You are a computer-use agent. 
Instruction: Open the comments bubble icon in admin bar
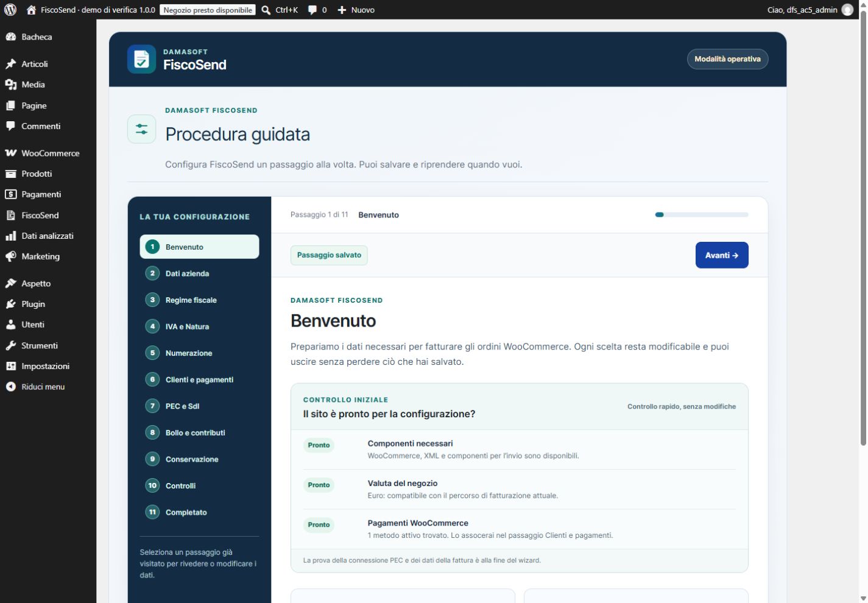point(312,10)
